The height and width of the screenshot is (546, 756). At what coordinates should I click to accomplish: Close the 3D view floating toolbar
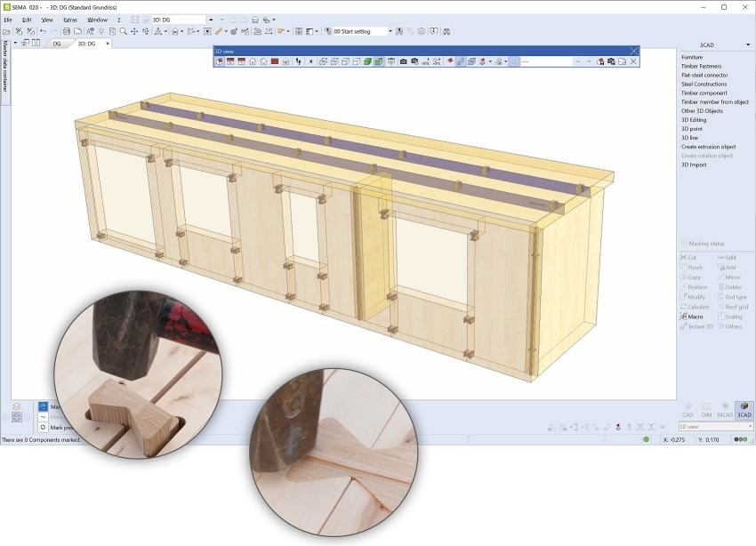pos(634,51)
